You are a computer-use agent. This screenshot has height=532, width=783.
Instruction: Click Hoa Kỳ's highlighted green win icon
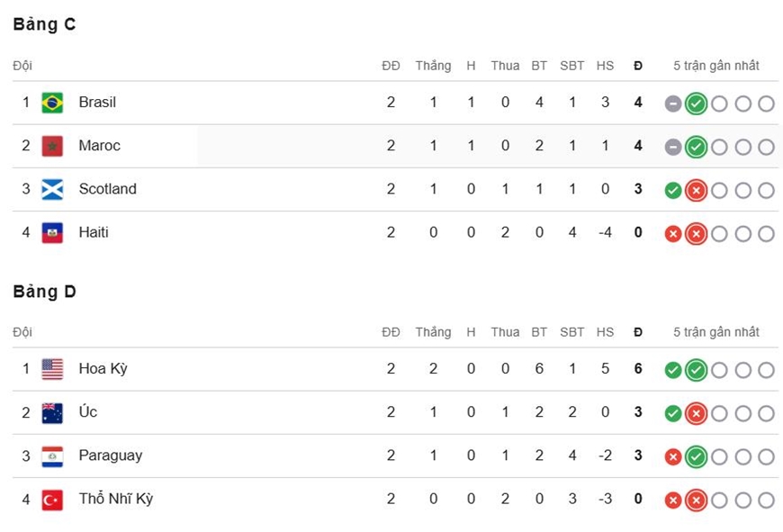(696, 370)
